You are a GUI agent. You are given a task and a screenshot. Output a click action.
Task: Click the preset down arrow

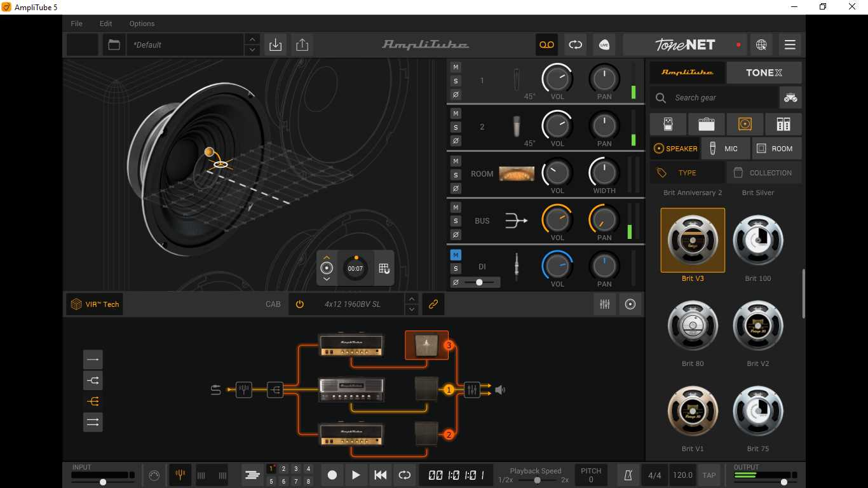[252, 50]
